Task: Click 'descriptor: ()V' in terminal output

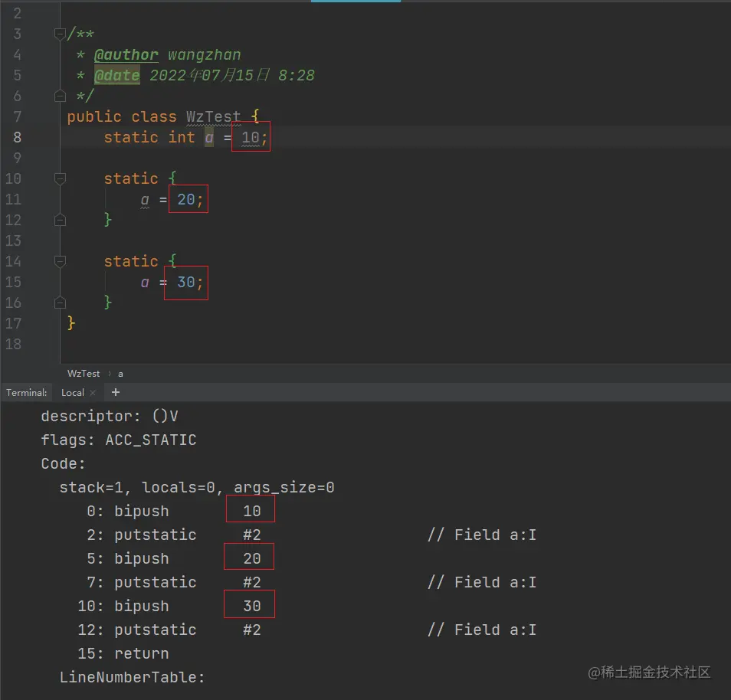Action: coord(110,416)
